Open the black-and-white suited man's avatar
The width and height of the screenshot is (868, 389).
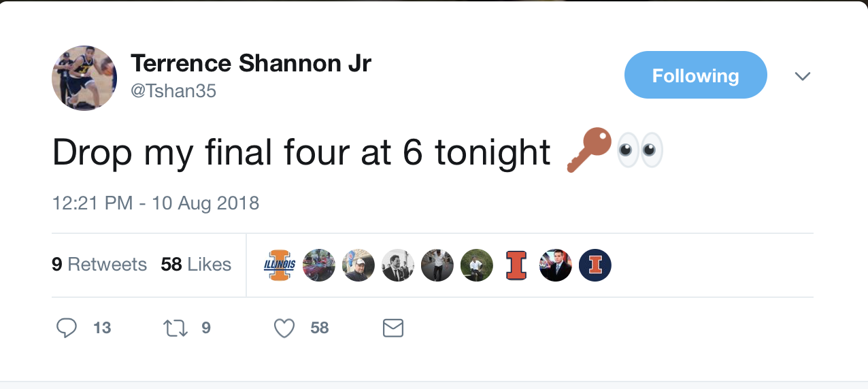398,265
